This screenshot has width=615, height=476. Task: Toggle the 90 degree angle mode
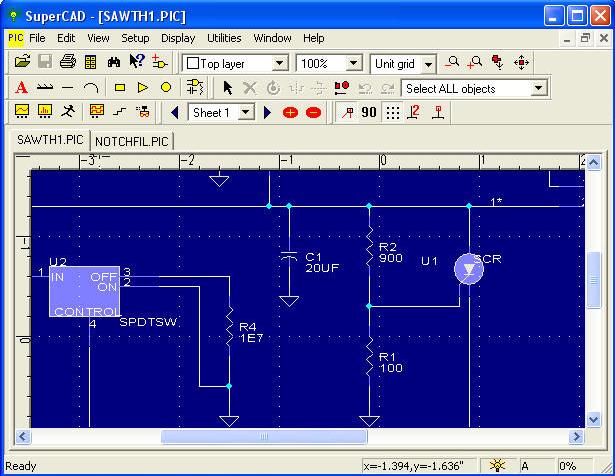369,113
